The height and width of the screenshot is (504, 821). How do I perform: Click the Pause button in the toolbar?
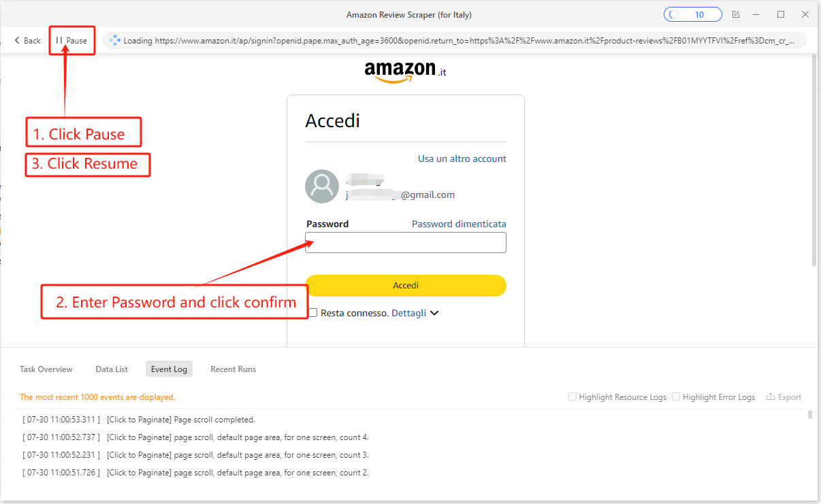[x=71, y=41]
